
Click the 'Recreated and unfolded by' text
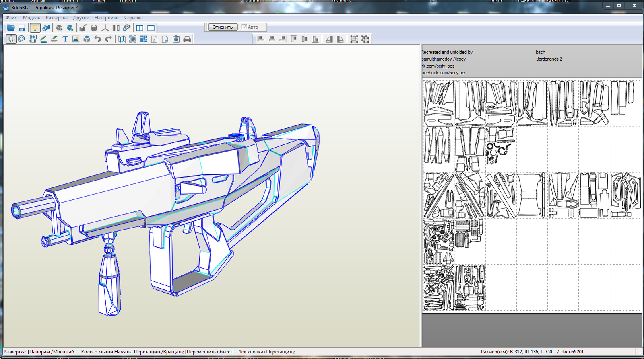447,52
